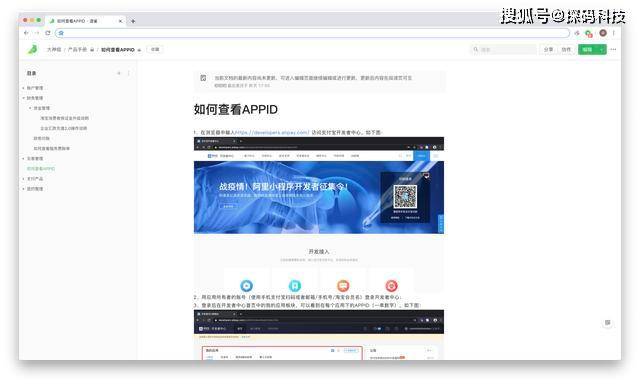Go back with the browser back arrow

point(26,33)
